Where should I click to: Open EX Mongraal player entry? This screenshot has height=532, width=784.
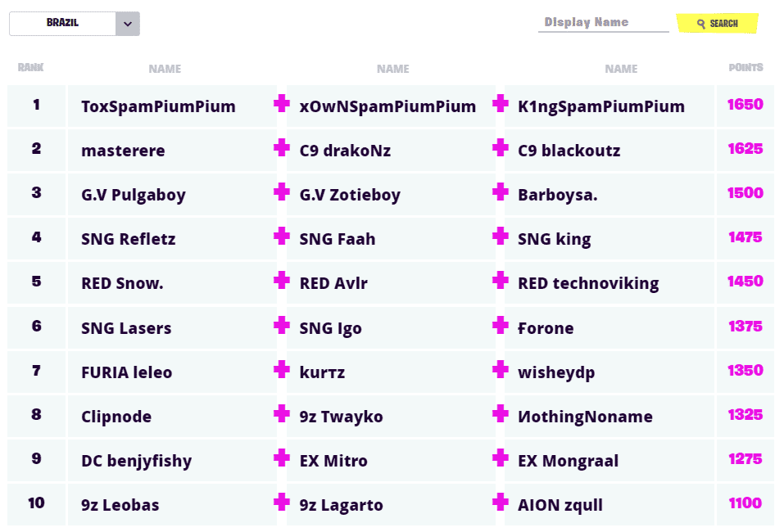click(568, 461)
